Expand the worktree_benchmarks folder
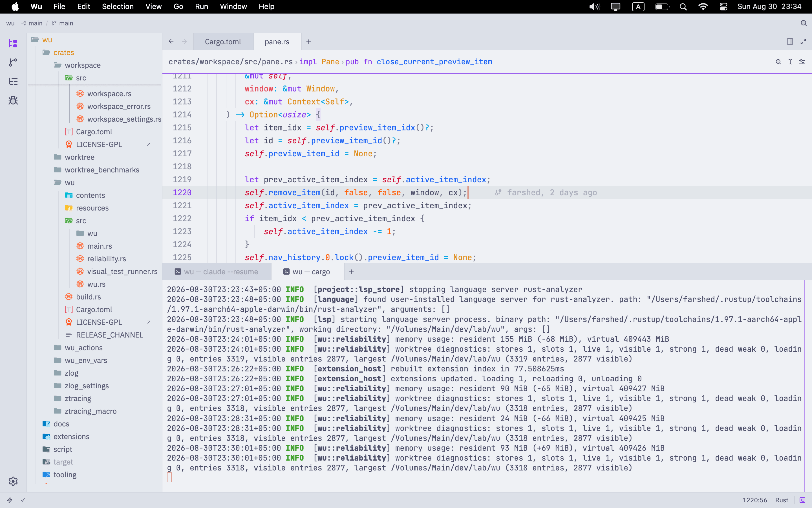 click(102, 170)
